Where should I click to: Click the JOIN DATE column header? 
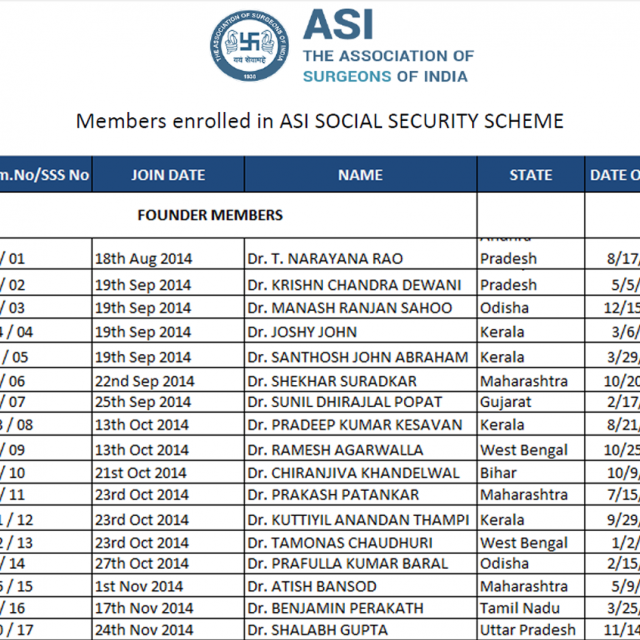(x=168, y=175)
